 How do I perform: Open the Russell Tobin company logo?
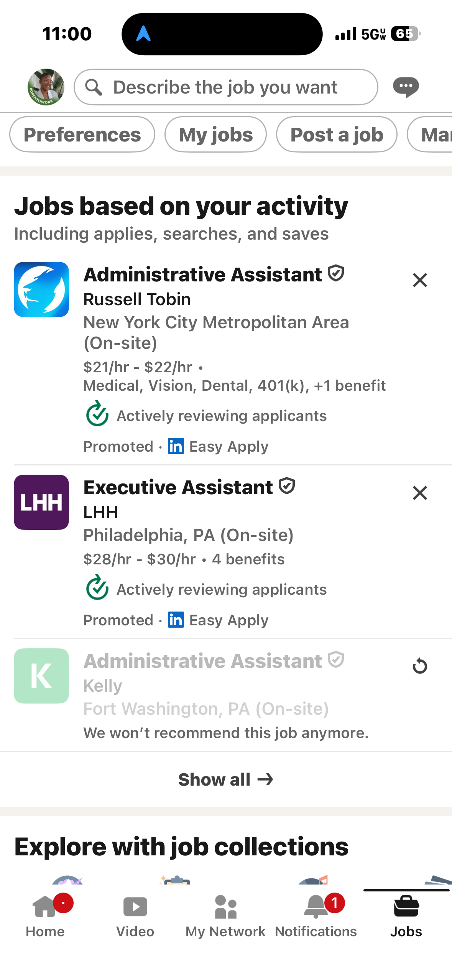[41, 289]
